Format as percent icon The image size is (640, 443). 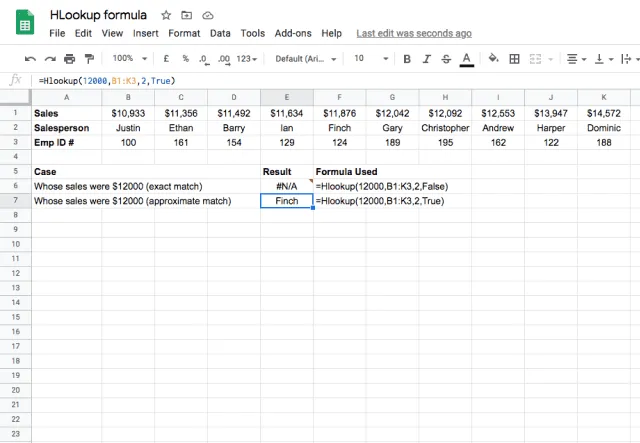coord(186,59)
